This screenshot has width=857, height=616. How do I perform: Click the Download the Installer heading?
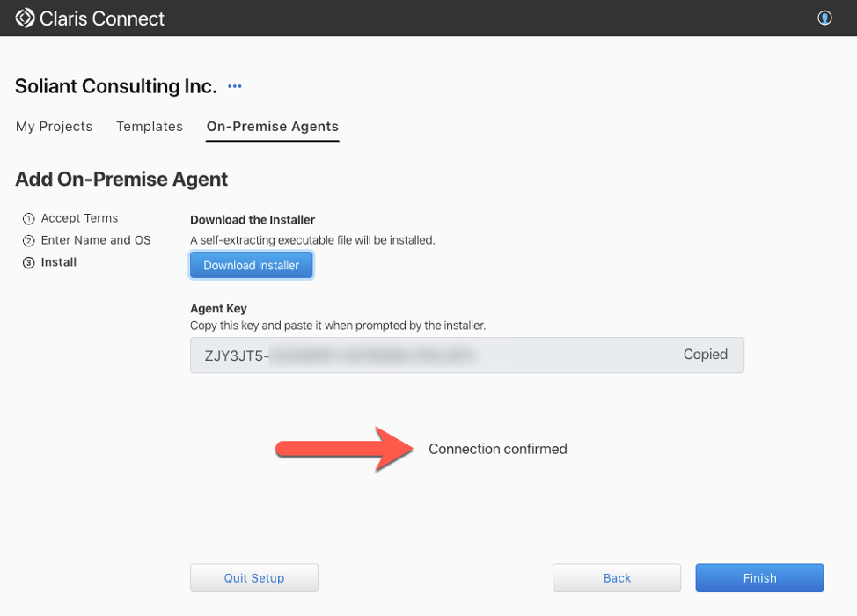pyautogui.click(x=253, y=220)
